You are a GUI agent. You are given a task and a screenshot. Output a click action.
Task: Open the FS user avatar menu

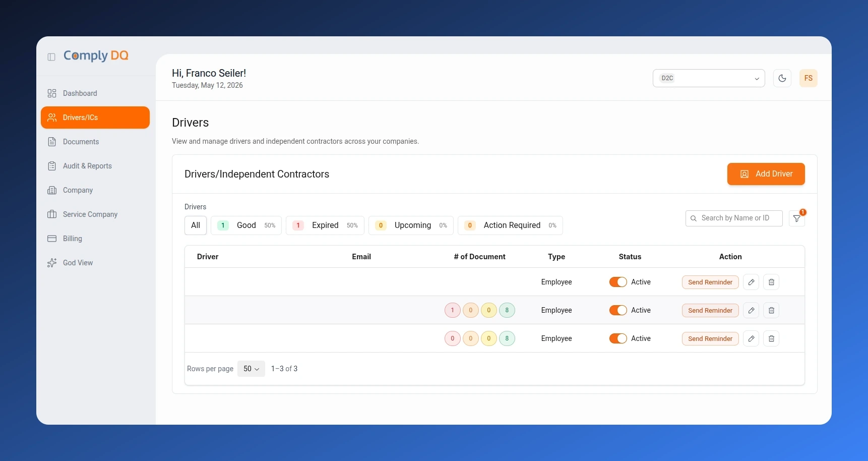pos(809,78)
